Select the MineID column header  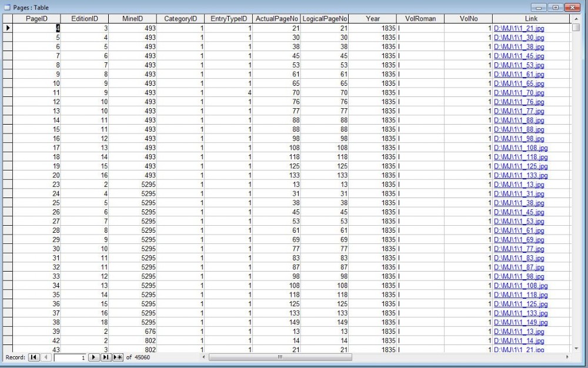click(x=133, y=19)
